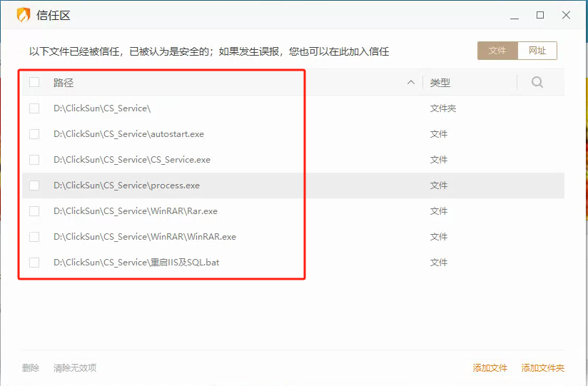Image resolution: width=588 pixels, height=386 pixels.
Task: Close the 信任区 window
Action: 567,15
